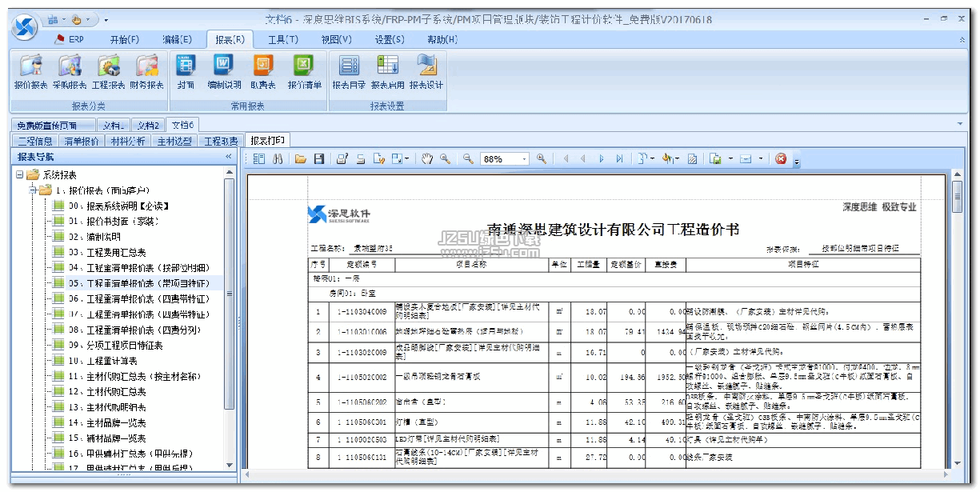Go to the next preview page
Screen dimensions: 980x492
click(602, 159)
